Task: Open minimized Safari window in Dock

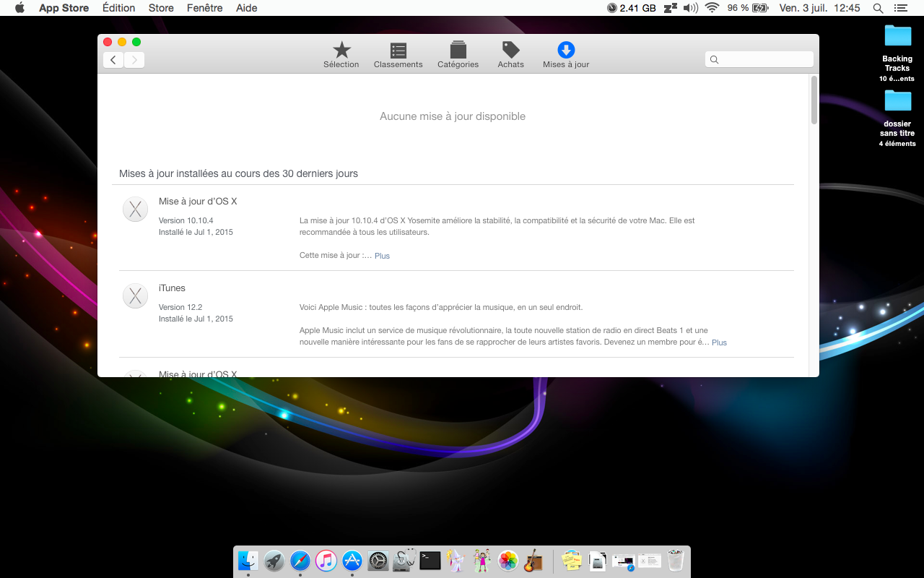Action: tap(624, 561)
